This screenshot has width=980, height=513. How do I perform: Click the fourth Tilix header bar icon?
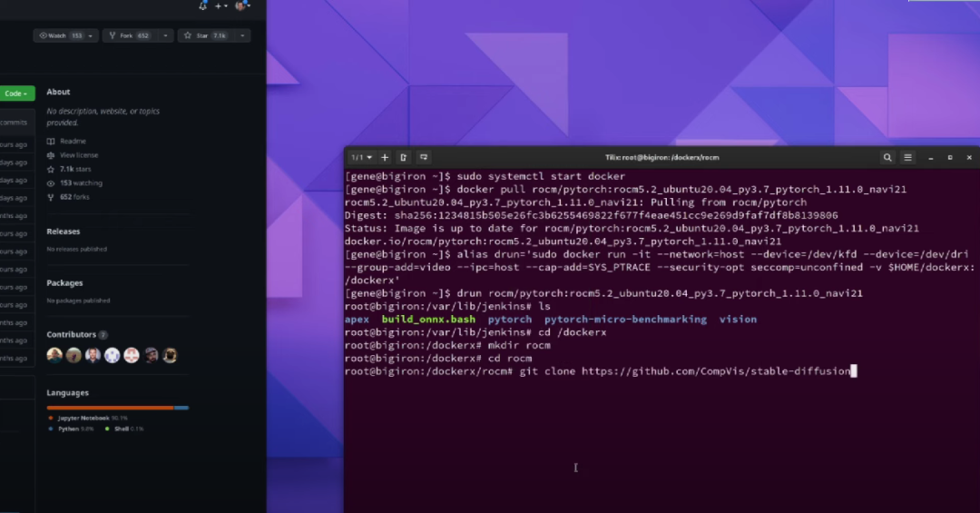click(x=424, y=158)
